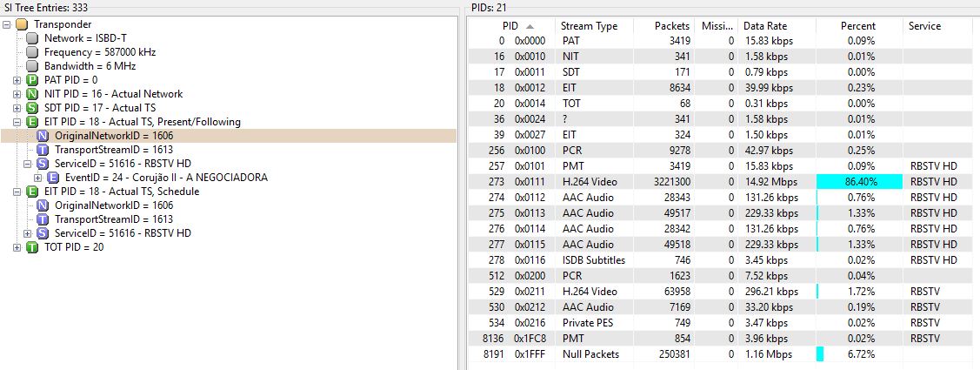Select the Null Packets row PID 8191

pos(591,354)
